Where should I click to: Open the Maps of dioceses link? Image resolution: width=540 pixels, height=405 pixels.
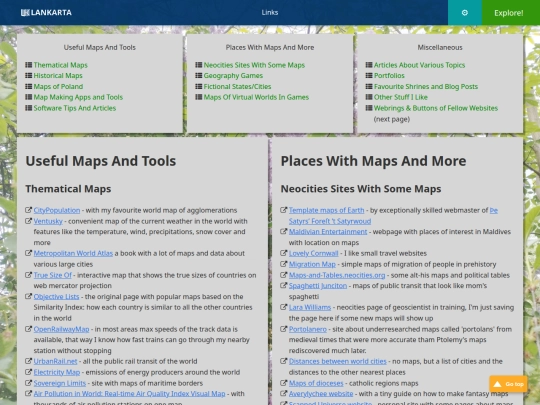tap(316, 383)
